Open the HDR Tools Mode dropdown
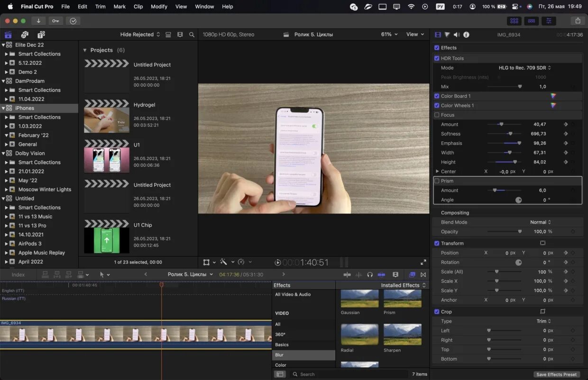This screenshot has width=588, height=380. pos(525,68)
